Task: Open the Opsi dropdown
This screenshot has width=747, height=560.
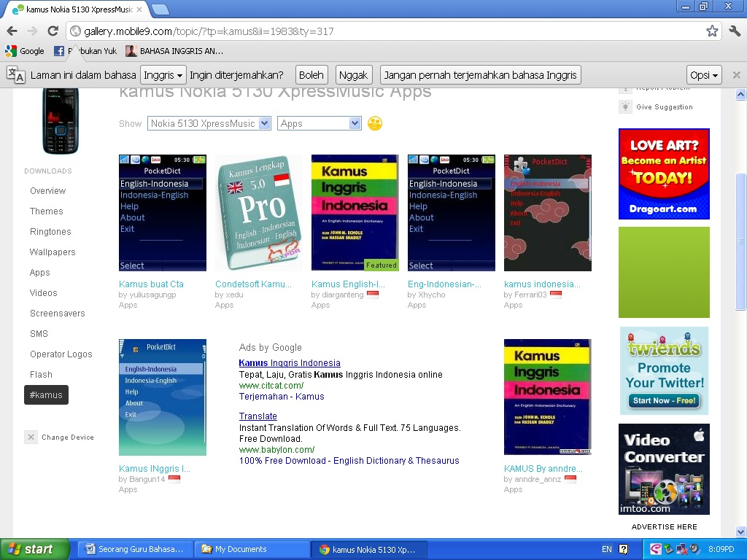Action: [x=704, y=75]
